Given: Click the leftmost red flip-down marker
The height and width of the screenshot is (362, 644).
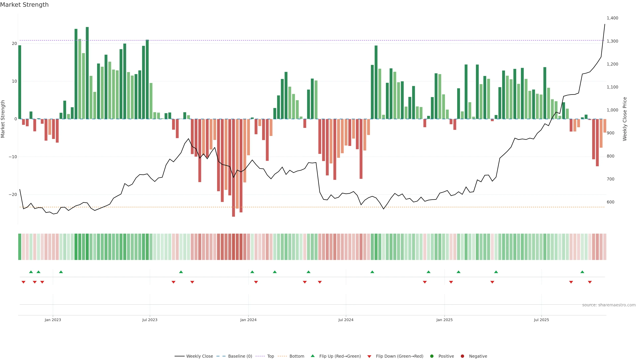Looking at the screenshot, I should click(x=23, y=282).
